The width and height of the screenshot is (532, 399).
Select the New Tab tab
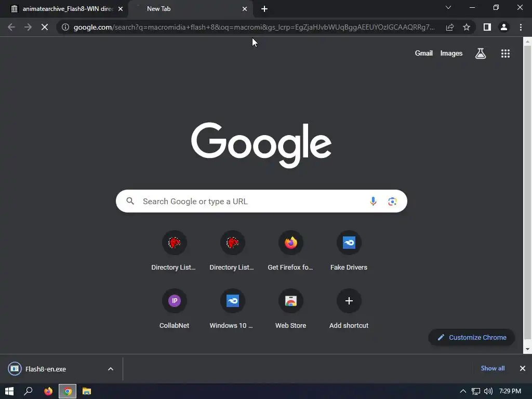pyautogui.click(x=190, y=9)
